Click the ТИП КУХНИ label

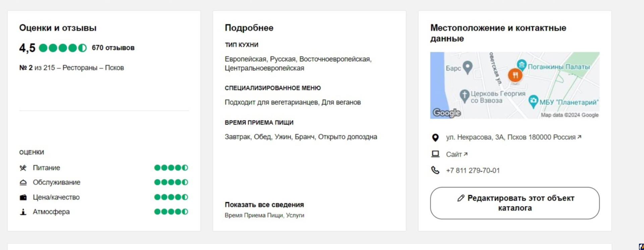(x=241, y=45)
